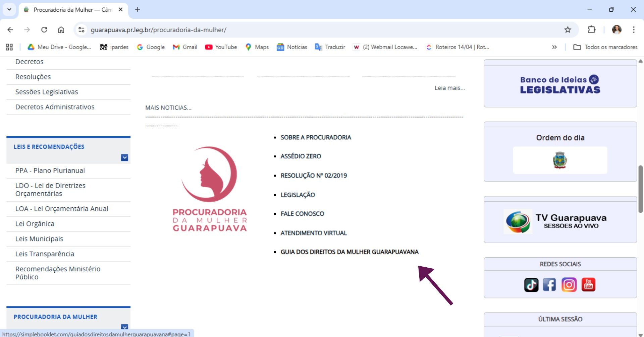Click the page vertical scrollbar thumb
The height and width of the screenshot is (337, 644).
(x=640, y=189)
